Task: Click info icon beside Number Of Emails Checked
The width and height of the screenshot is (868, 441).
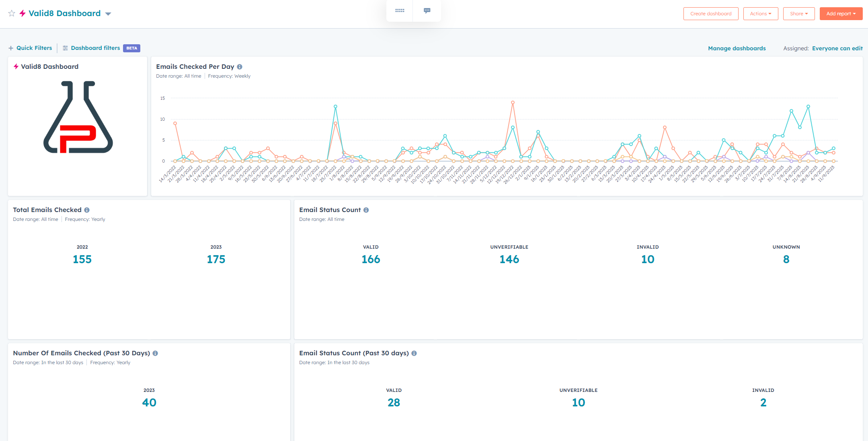Action: tap(155, 353)
